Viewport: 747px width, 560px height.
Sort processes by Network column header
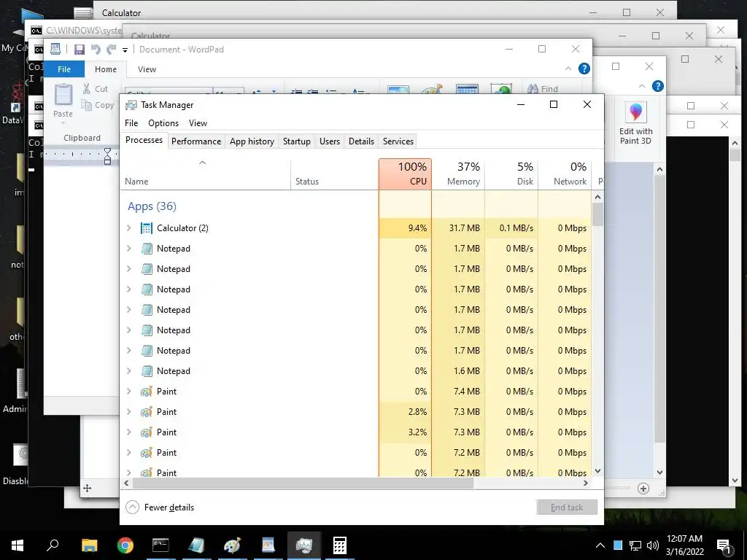(x=565, y=174)
